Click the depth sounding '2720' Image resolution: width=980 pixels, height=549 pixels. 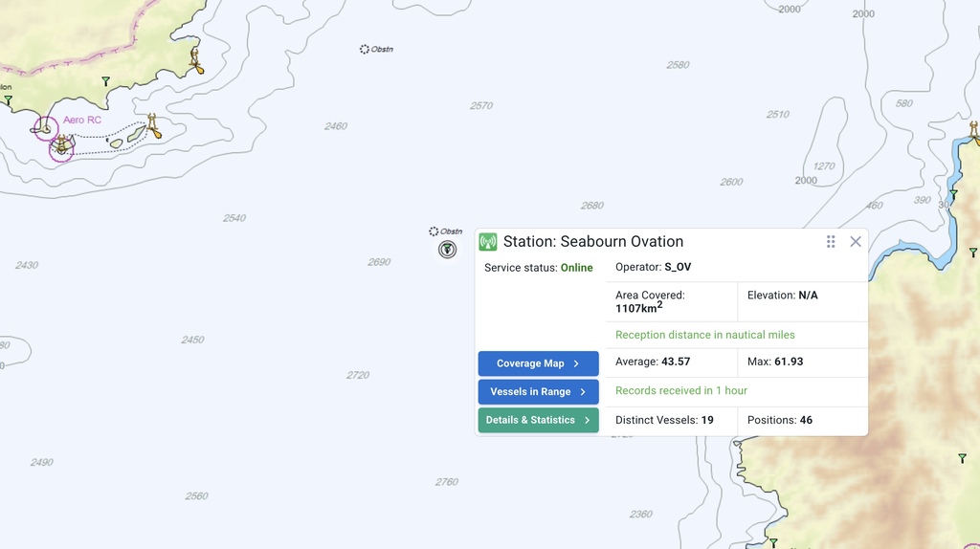coord(358,375)
